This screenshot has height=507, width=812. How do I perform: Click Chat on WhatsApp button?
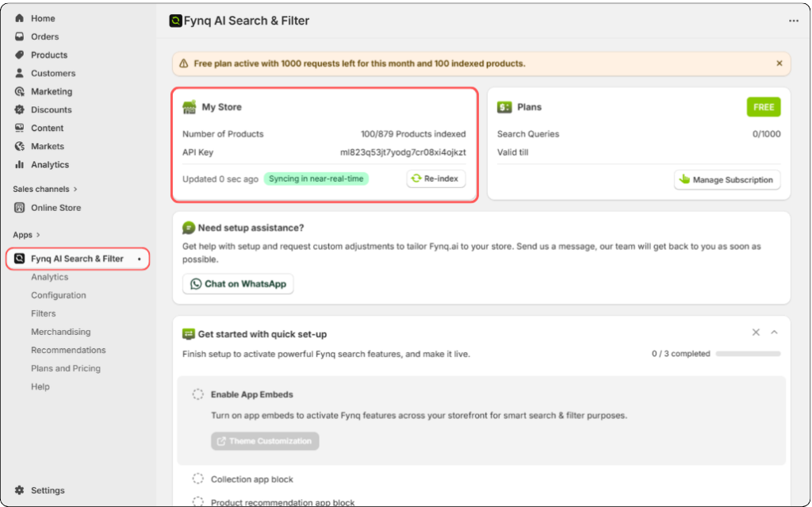tap(238, 283)
